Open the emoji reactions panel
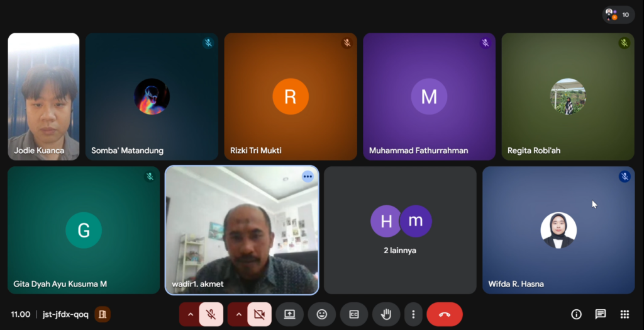Screen dimensions: 644x330 pyautogui.click(x=322, y=314)
